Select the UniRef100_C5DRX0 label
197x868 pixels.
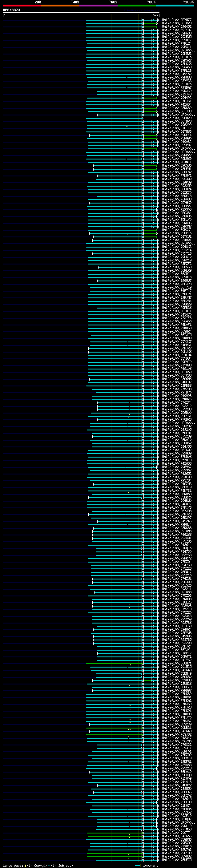click(x=177, y=498)
